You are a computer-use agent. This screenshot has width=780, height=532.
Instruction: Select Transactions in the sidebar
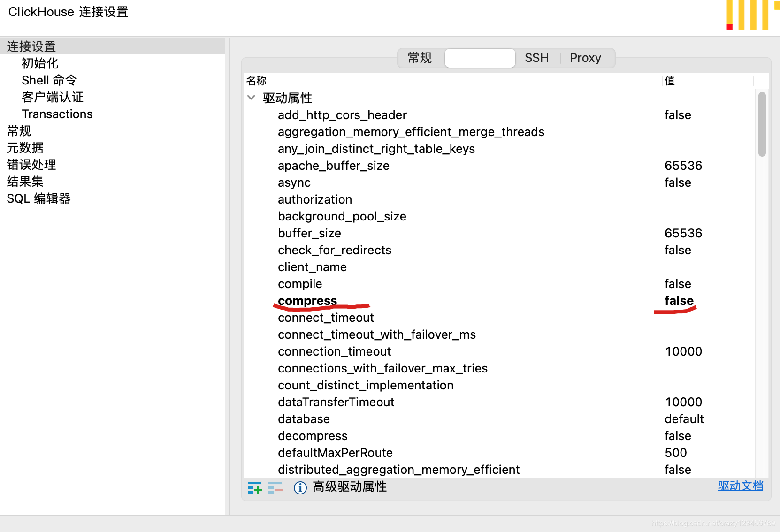57,114
